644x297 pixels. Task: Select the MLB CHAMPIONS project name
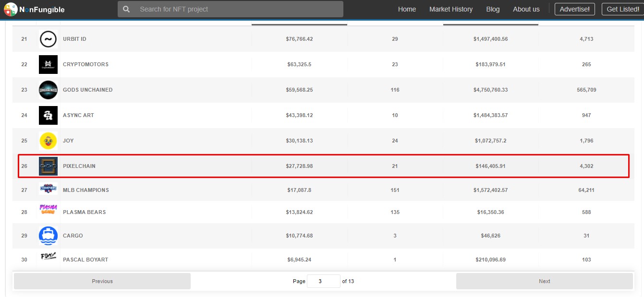86,190
